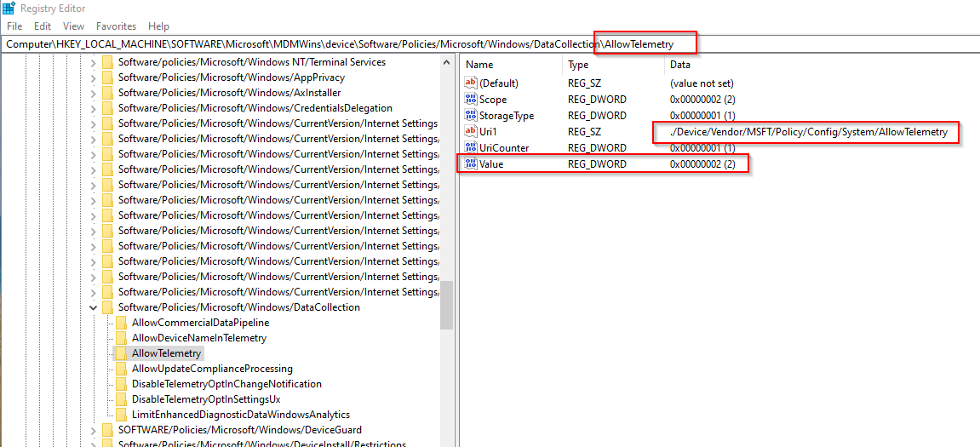
Task: Click the REG_SZ type of Uri1
Action: 584,132
